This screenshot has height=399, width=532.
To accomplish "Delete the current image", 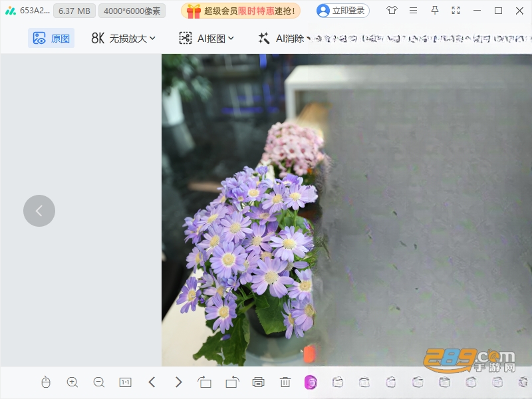I will coord(285,382).
